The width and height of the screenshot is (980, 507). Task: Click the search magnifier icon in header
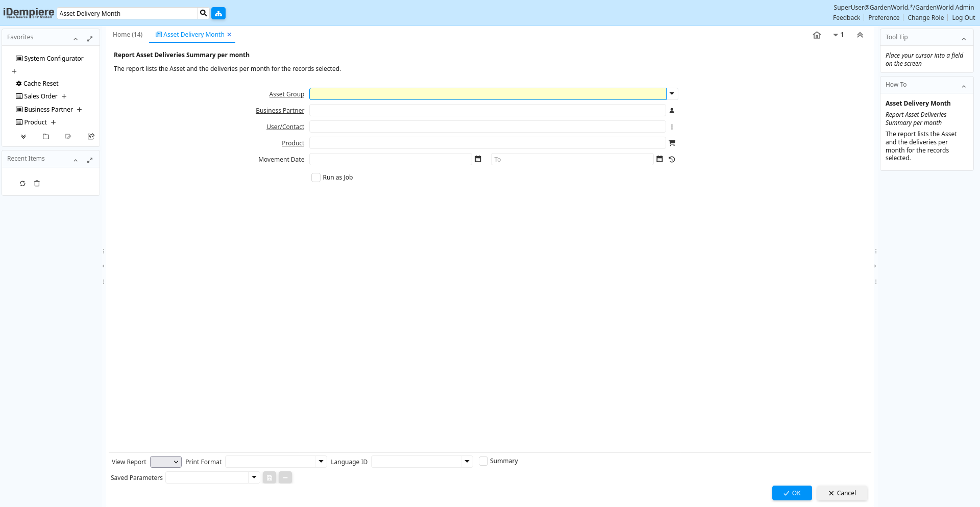(x=203, y=13)
